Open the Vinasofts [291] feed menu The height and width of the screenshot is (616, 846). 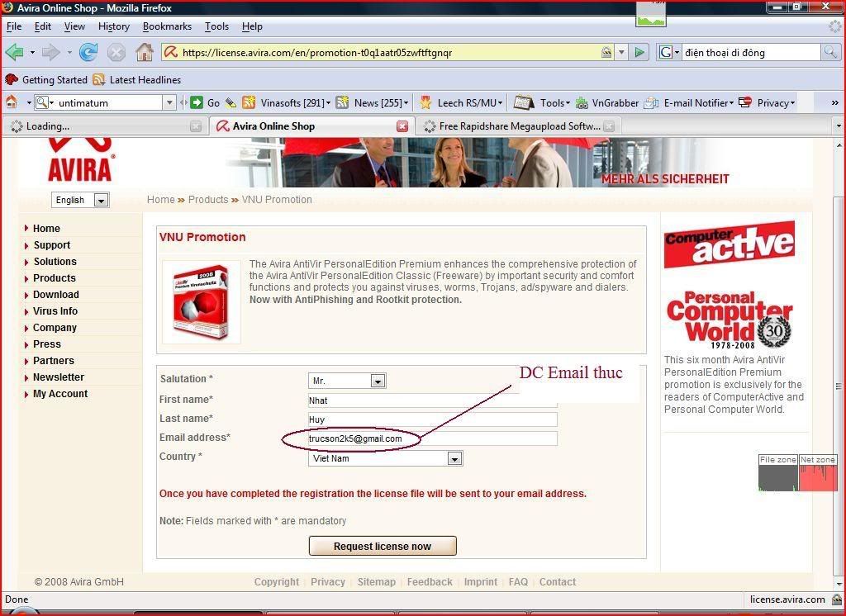point(287,102)
